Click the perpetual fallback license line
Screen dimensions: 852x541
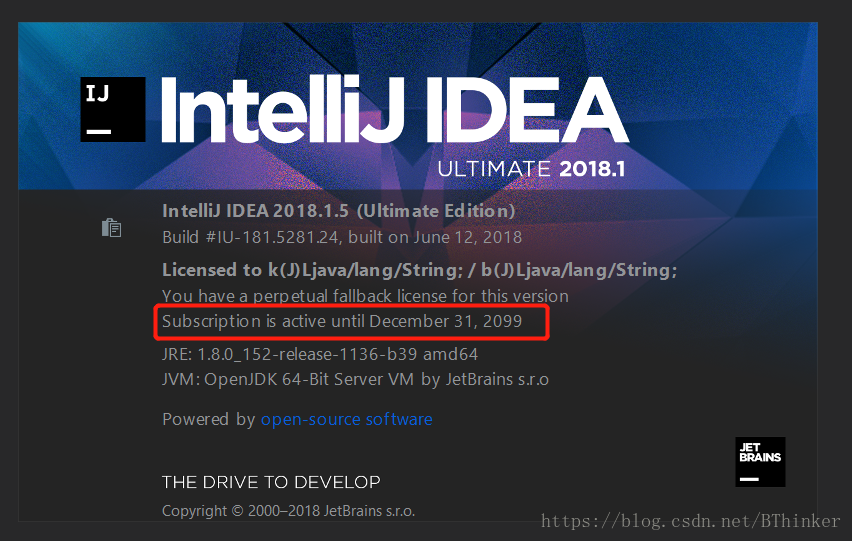[365, 296]
